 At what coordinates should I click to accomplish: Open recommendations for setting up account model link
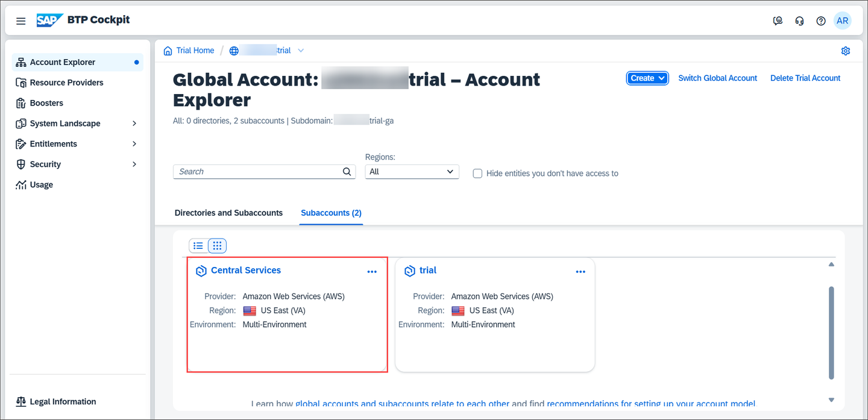(651, 404)
